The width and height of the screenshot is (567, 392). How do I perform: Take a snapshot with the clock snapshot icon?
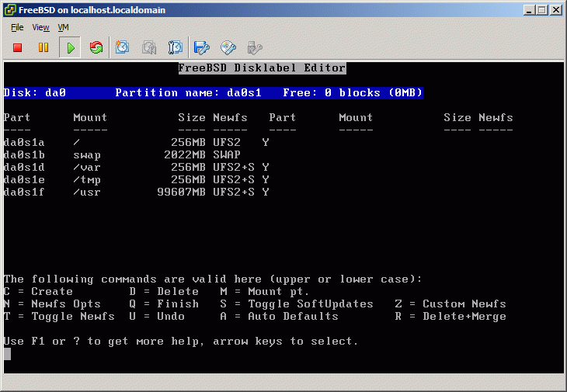coord(122,47)
